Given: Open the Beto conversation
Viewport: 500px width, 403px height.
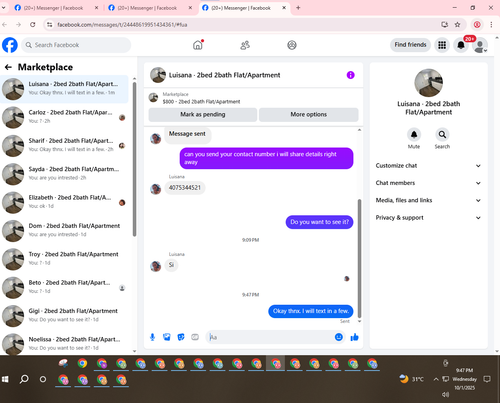Looking at the screenshot, I should (x=64, y=287).
